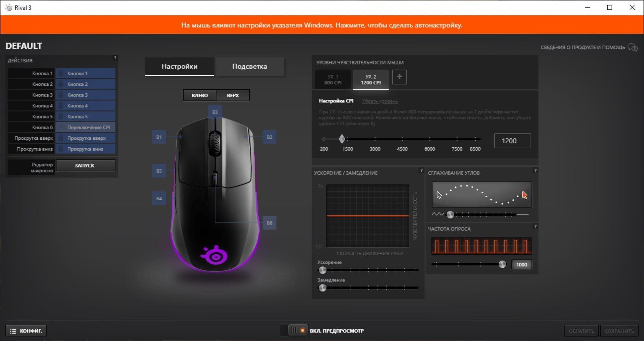Viewport: 644px width, 341px height.
Task: Click the 8500 mark on CPI scale
Action: pyautogui.click(x=475, y=149)
